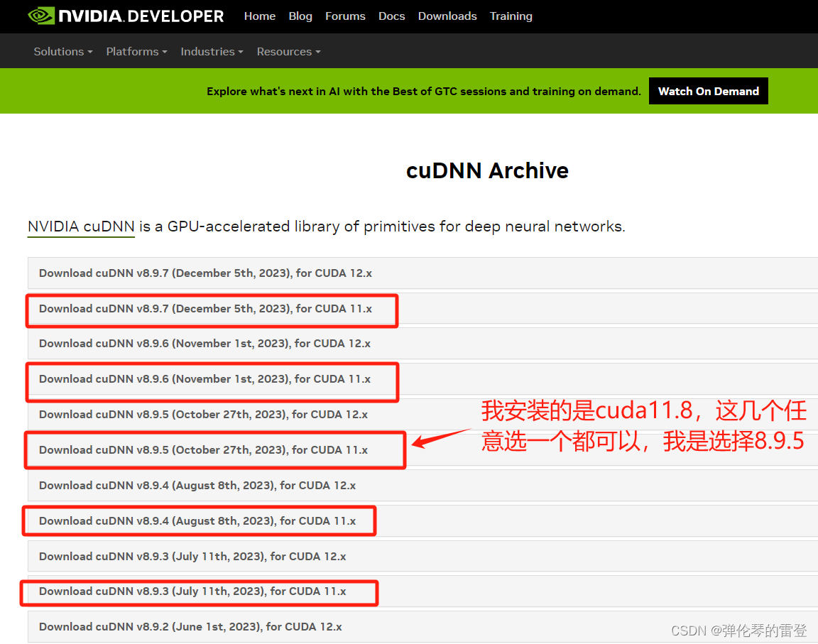Open the Docs menu item
The height and width of the screenshot is (644, 818).
pyautogui.click(x=392, y=16)
